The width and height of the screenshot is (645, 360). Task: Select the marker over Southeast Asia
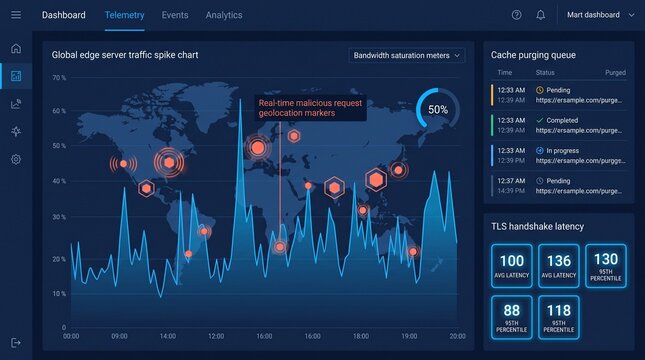(363, 210)
